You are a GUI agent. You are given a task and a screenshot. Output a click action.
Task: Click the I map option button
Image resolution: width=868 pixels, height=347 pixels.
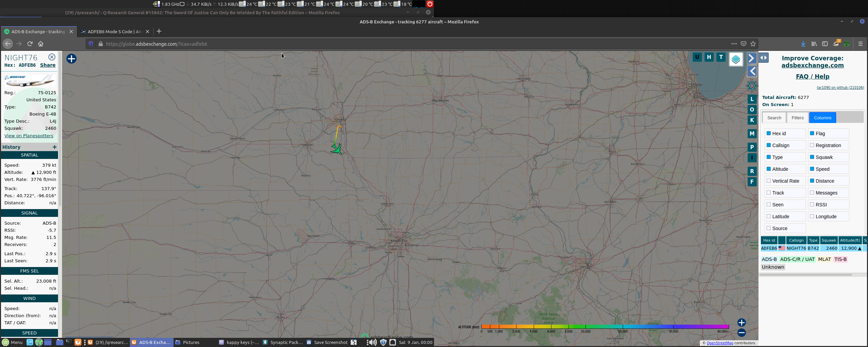click(752, 158)
